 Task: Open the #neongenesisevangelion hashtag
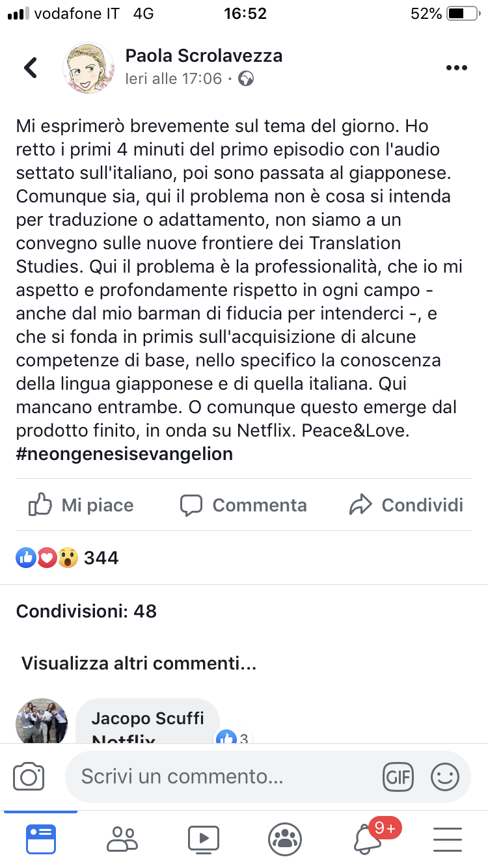(x=124, y=454)
